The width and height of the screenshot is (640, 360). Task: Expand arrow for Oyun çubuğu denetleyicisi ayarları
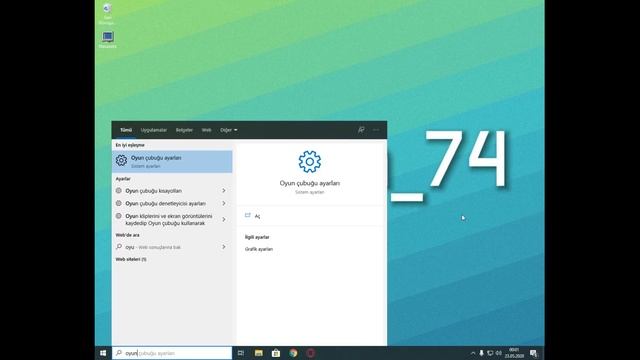224,203
